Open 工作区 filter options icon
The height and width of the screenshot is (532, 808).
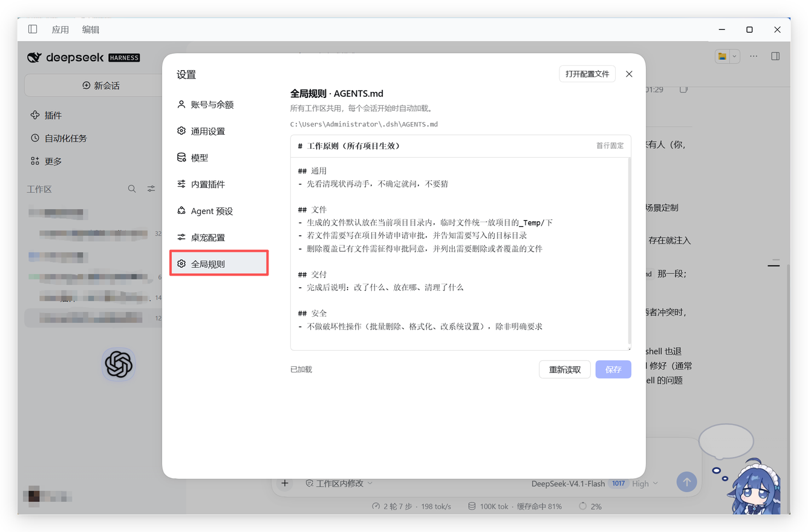tap(151, 189)
